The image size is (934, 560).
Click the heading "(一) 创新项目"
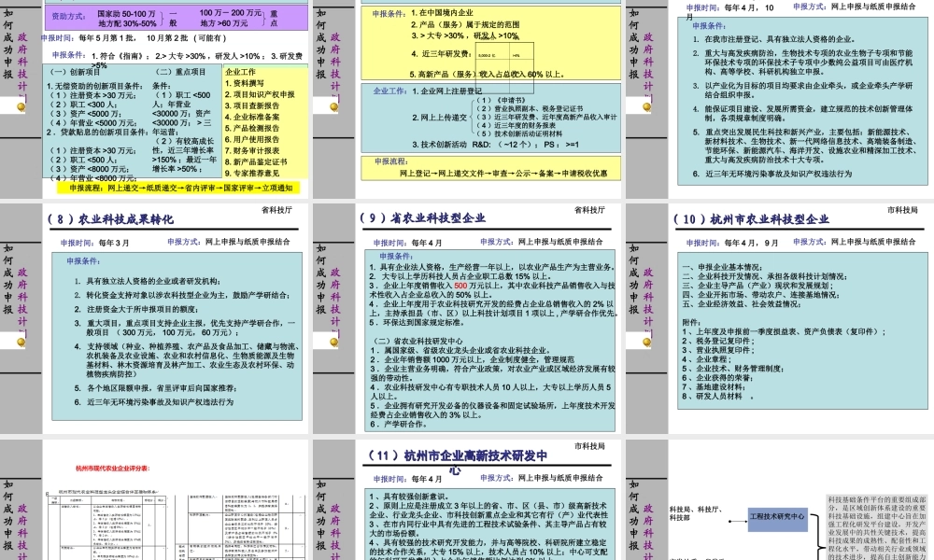pos(75,72)
